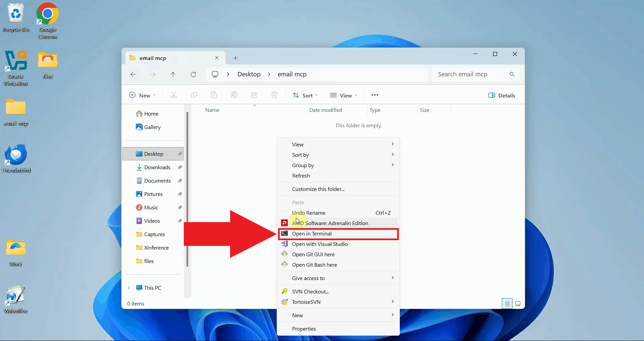This screenshot has width=644, height=341.
Task: Click the Refresh button in the address bar
Action: [193, 74]
